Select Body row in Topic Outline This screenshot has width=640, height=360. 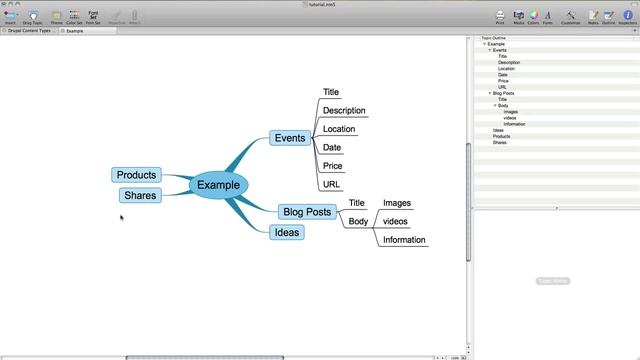point(557,106)
